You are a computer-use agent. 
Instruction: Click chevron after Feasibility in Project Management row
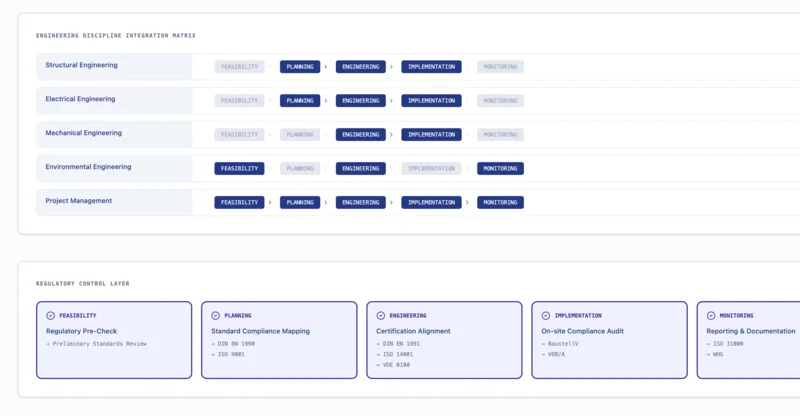pos(270,203)
